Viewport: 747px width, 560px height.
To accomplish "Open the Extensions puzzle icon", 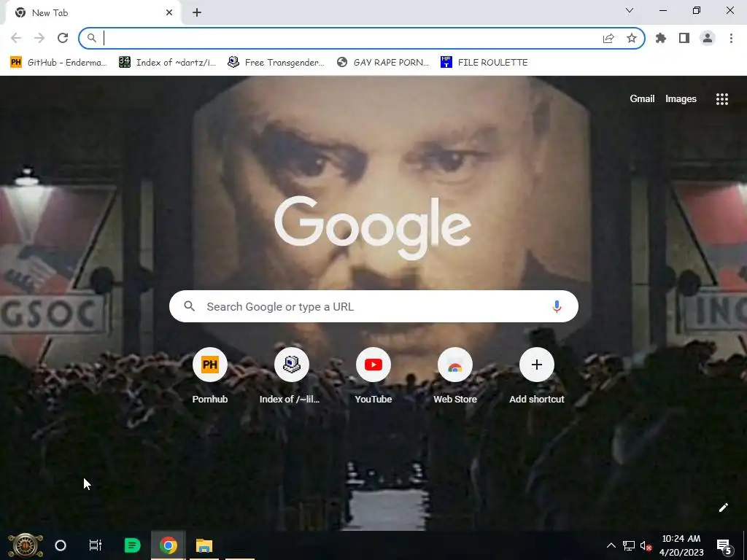I will [661, 38].
